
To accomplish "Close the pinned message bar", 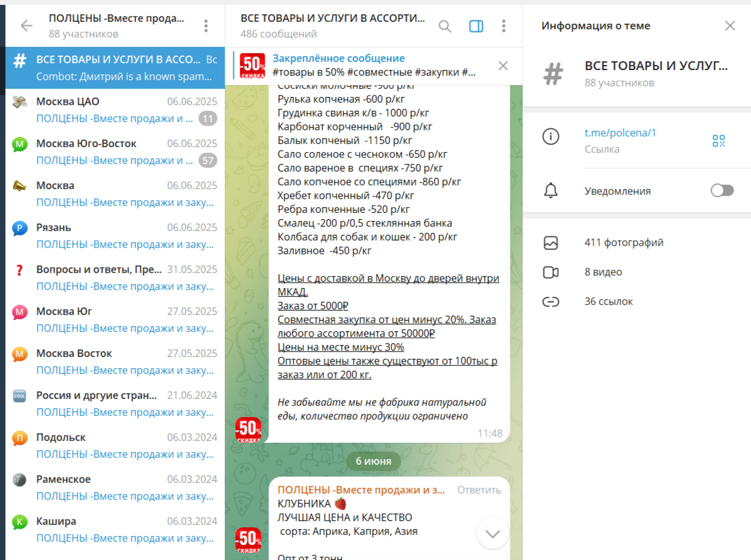I will [503, 66].
